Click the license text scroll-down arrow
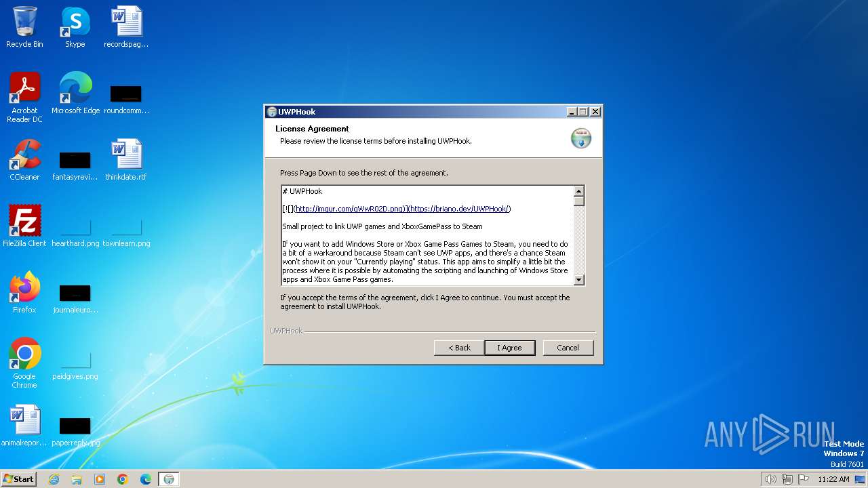This screenshot has width=868, height=488. click(579, 280)
